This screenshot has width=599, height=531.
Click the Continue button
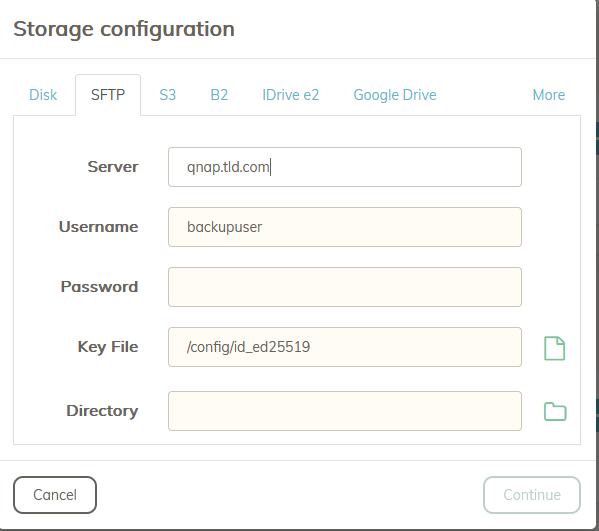(532, 495)
